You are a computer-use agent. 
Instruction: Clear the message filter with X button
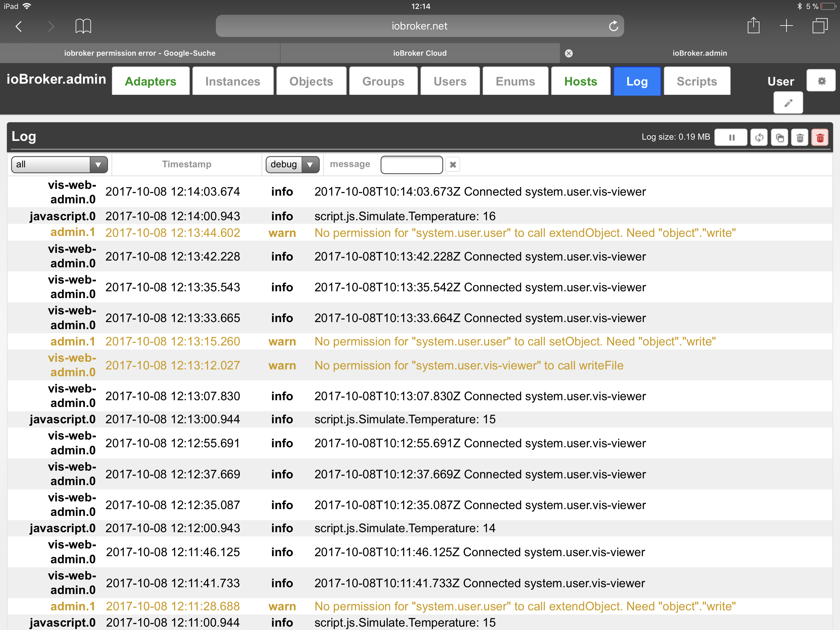pyautogui.click(x=453, y=165)
